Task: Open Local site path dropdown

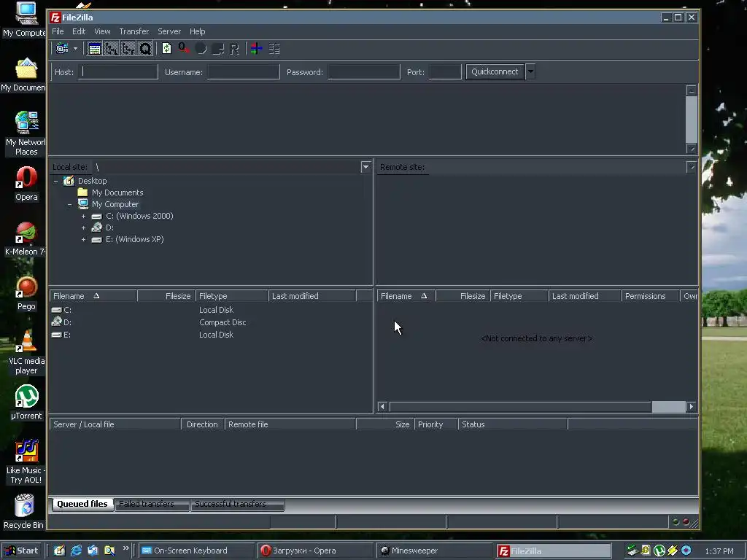Action: point(365,167)
